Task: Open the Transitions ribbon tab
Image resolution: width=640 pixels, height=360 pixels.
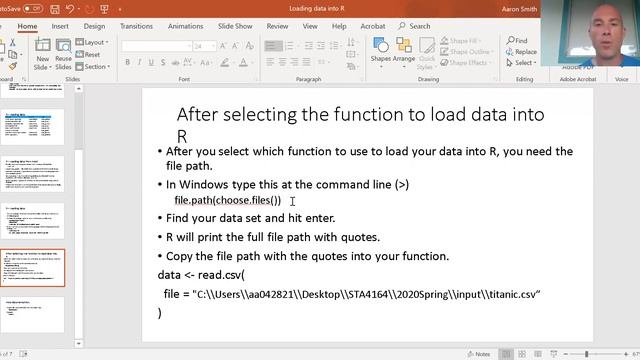Action: point(136,26)
